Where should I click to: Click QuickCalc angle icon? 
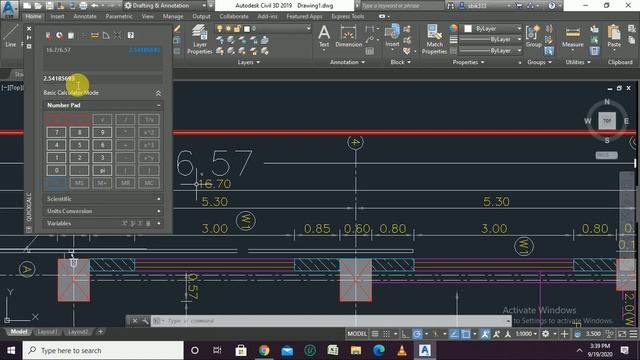tap(106, 36)
